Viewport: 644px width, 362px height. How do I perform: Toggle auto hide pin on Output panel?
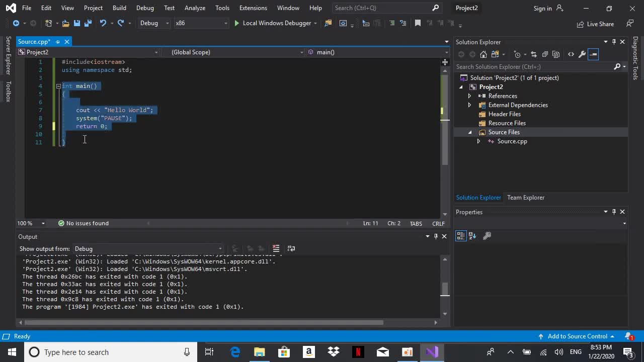click(x=436, y=236)
